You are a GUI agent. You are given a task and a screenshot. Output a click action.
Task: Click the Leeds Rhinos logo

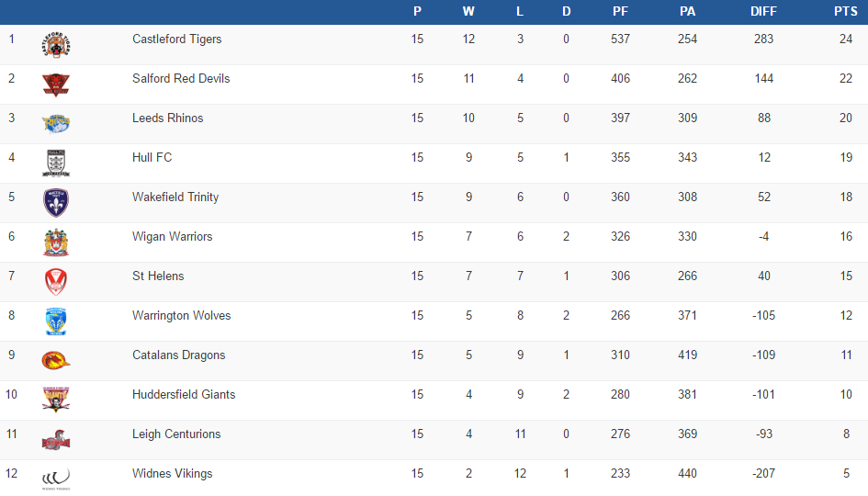56,124
